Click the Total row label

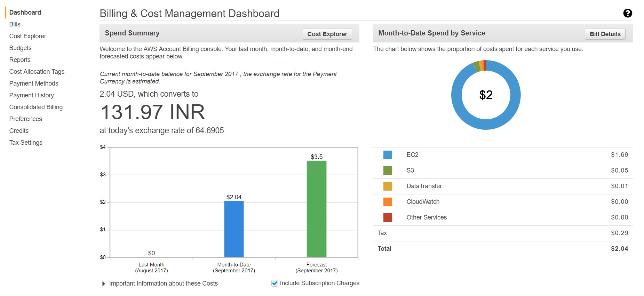384,249
